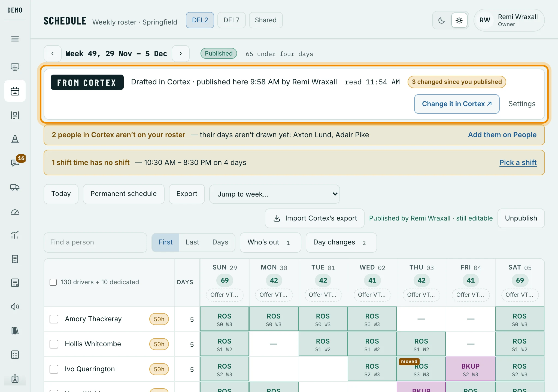Check Amory Thackeray's row checkbox
Image resolution: width=558 pixels, height=392 pixels.
(54, 319)
